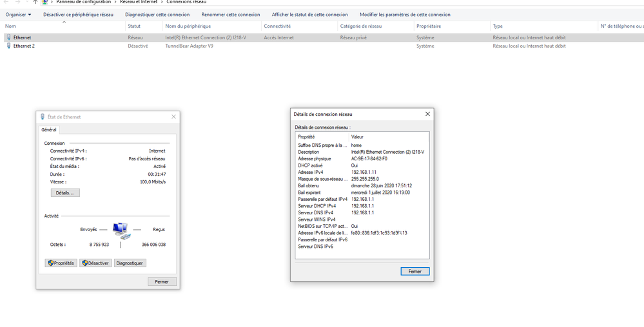This screenshot has height=327, width=644.
Task: Click the État de Ethernet title icon
Action: click(x=43, y=117)
